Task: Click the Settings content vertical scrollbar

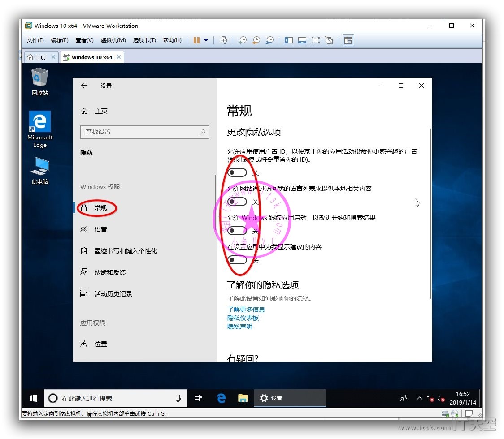Action: pyautogui.click(x=430, y=214)
